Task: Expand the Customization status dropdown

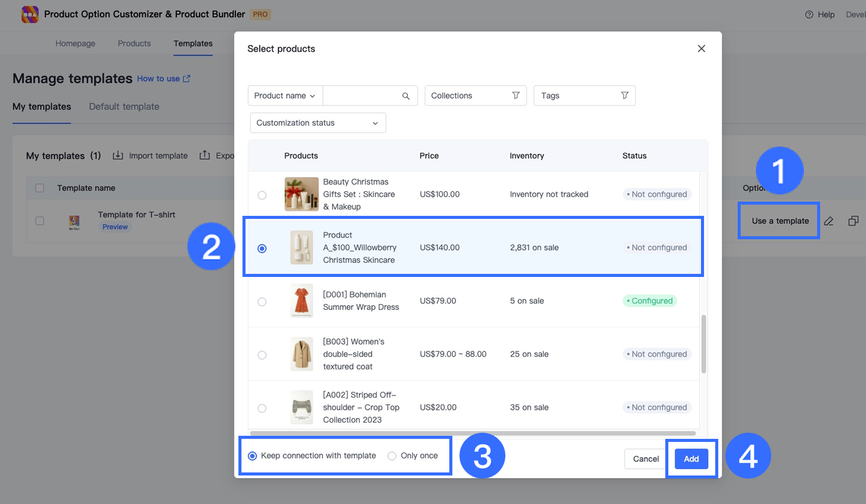Action: click(317, 123)
